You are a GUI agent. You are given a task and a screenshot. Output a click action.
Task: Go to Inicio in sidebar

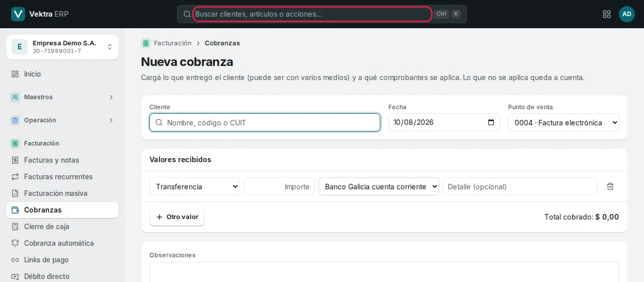62,74
